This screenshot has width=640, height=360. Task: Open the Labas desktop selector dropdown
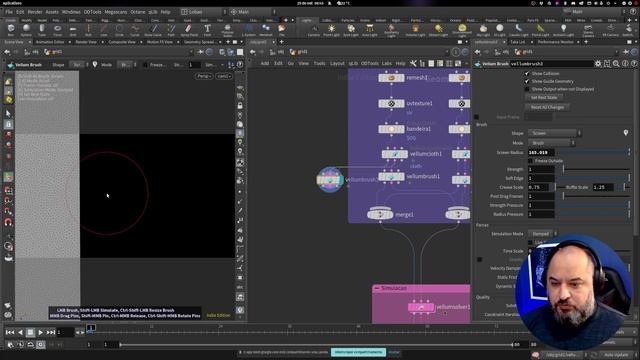point(203,12)
